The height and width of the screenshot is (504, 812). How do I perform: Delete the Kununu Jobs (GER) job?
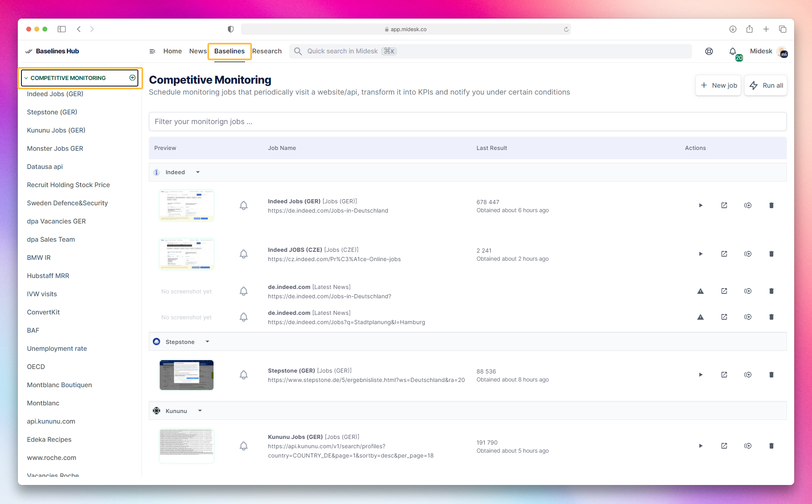pyautogui.click(x=772, y=446)
